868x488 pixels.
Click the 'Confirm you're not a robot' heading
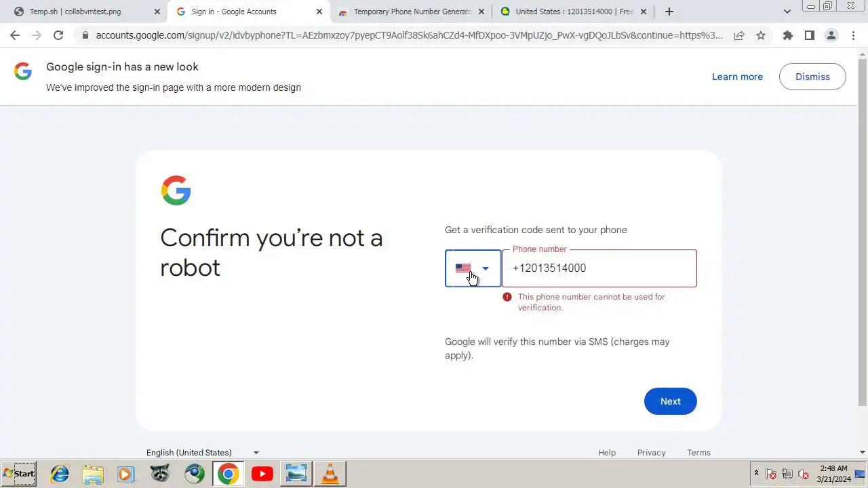271,252
